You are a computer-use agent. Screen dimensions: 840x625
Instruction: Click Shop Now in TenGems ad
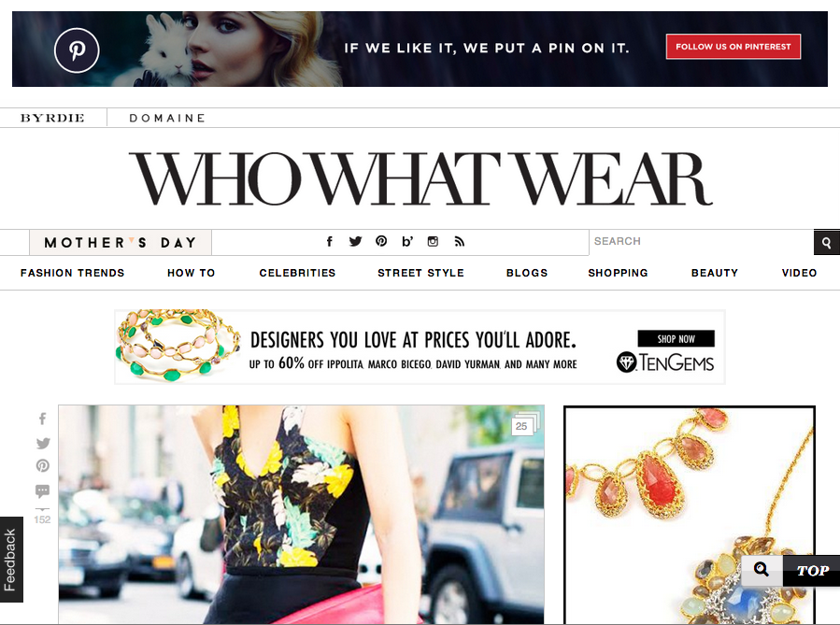[x=676, y=338]
